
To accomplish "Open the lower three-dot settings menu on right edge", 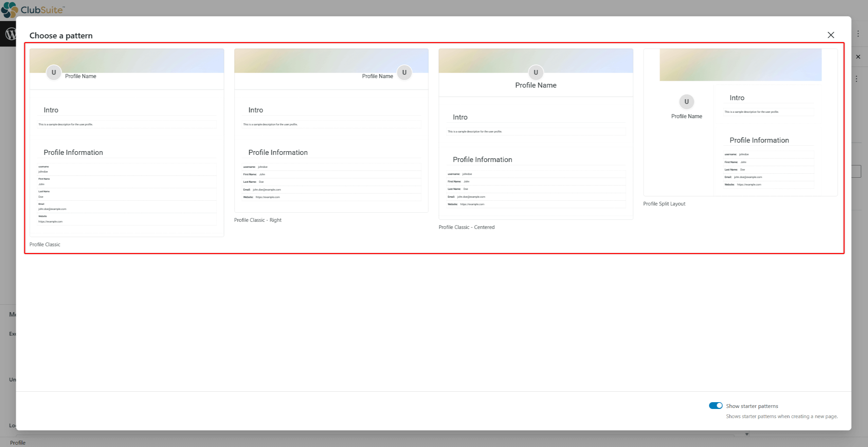I will (857, 78).
